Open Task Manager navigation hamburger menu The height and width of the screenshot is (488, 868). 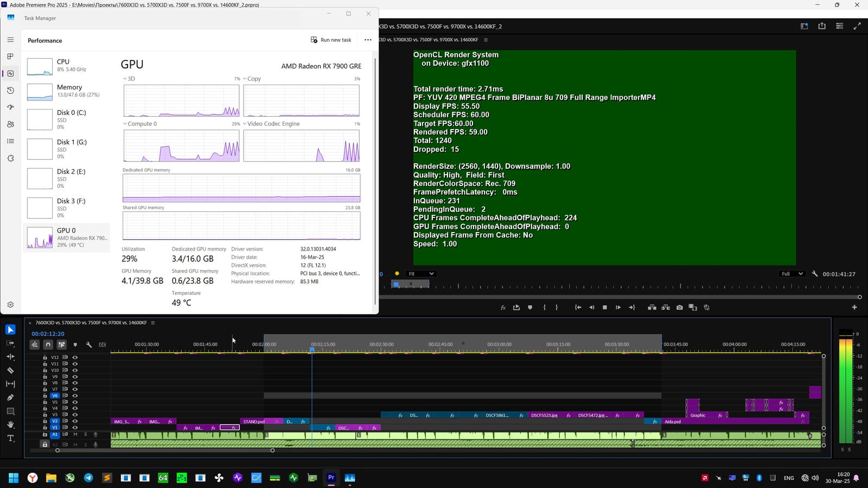[x=10, y=40]
